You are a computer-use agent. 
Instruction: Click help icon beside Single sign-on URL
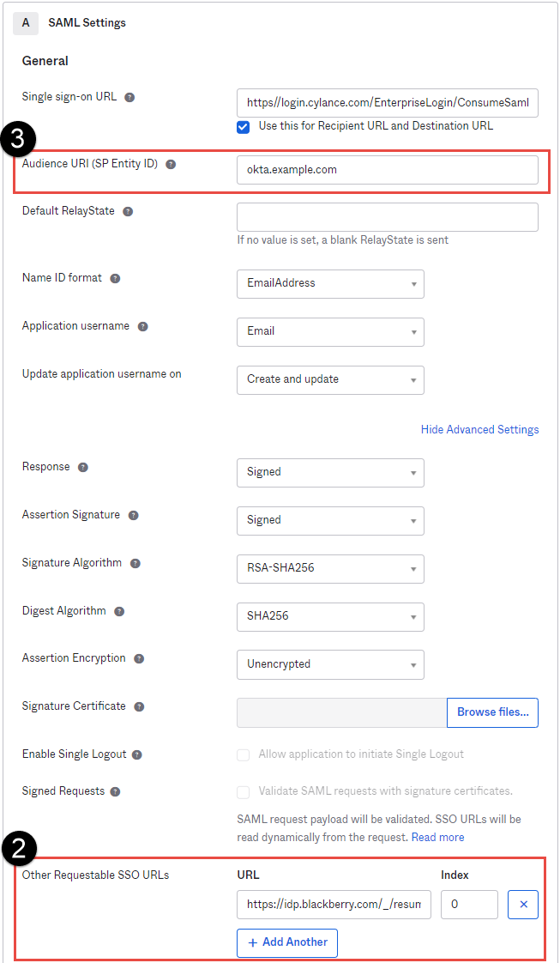coord(129,97)
